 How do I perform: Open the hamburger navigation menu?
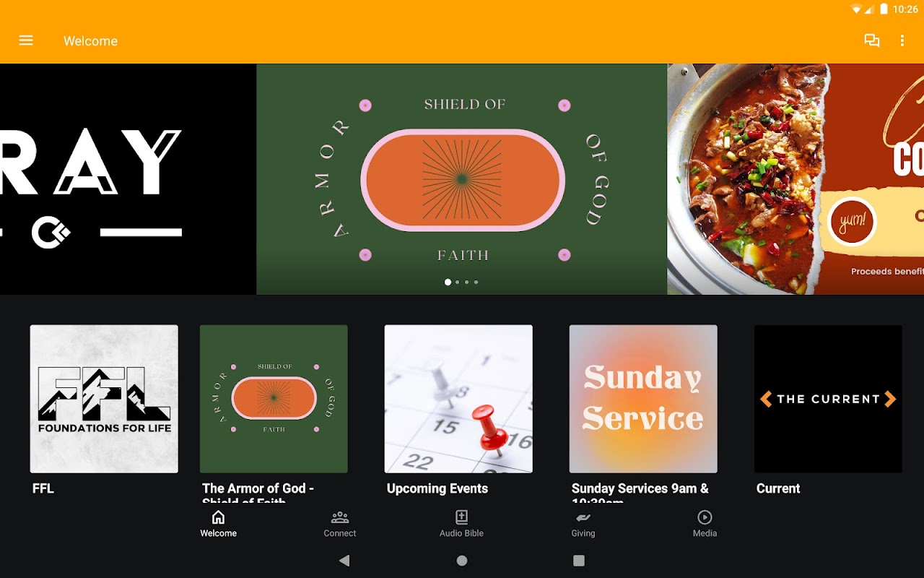[26, 40]
